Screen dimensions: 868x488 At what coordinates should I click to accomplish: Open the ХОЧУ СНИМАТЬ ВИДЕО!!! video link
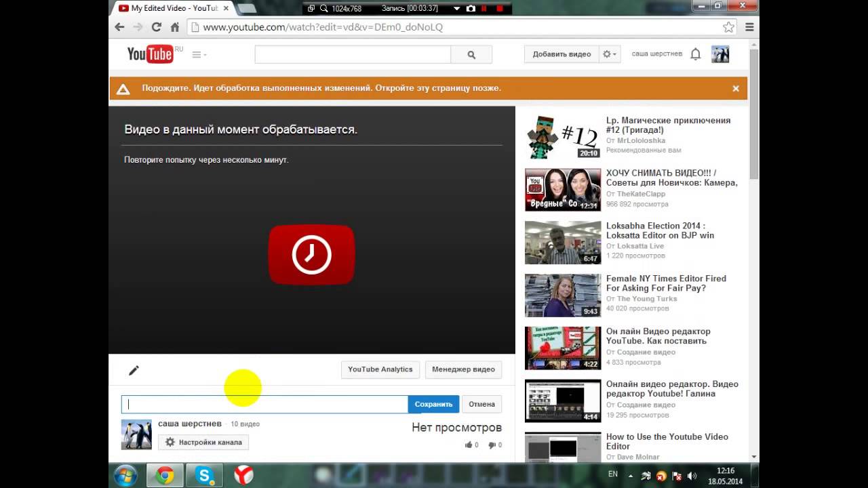point(671,178)
